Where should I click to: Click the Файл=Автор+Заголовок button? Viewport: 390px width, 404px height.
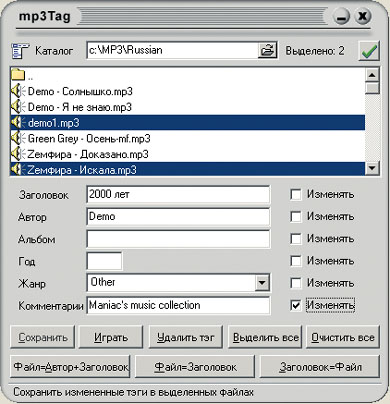point(70,367)
